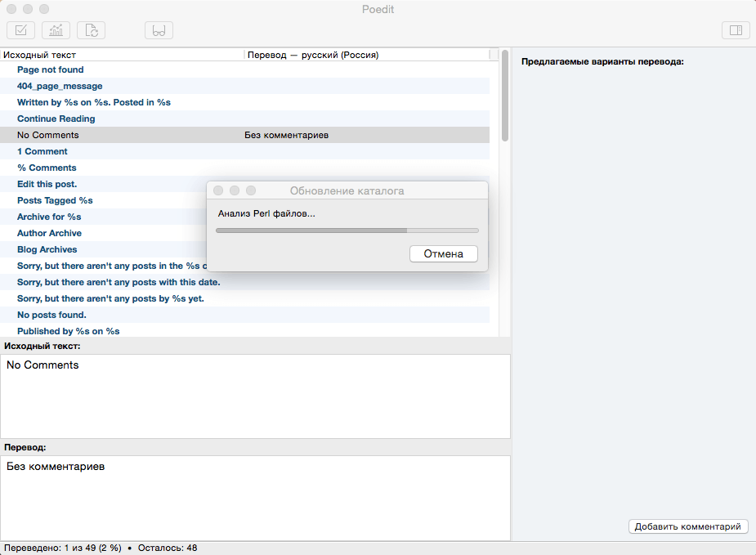The width and height of the screenshot is (756, 555).
Task: Select the 'Published by %s on %s' row
Action: (x=245, y=331)
